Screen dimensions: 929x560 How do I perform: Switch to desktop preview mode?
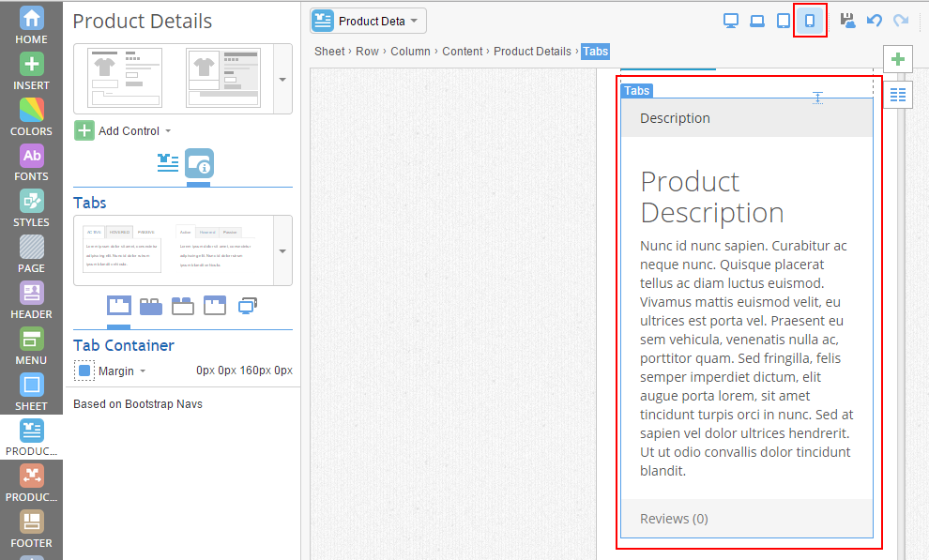tap(731, 21)
